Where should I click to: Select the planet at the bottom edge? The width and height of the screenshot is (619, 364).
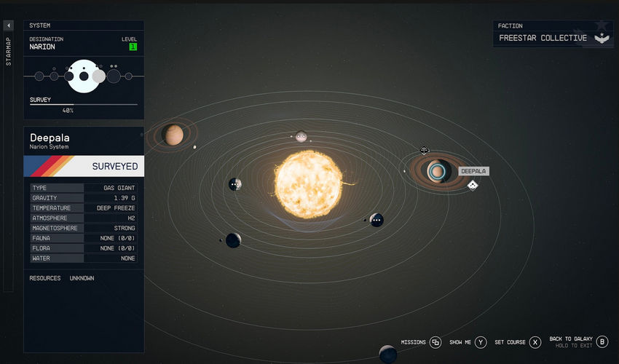point(387,354)
